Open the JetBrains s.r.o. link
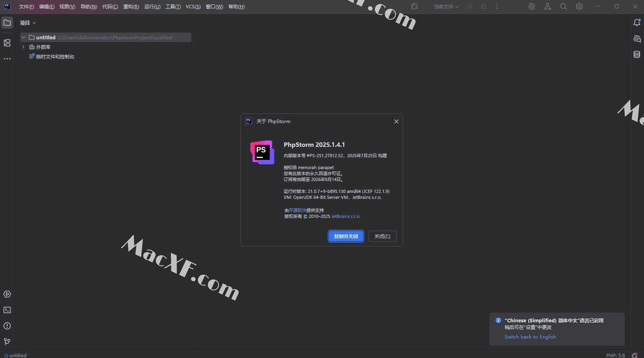The height and width of the screenshot is (358, 644). click(x=346, y=216)
